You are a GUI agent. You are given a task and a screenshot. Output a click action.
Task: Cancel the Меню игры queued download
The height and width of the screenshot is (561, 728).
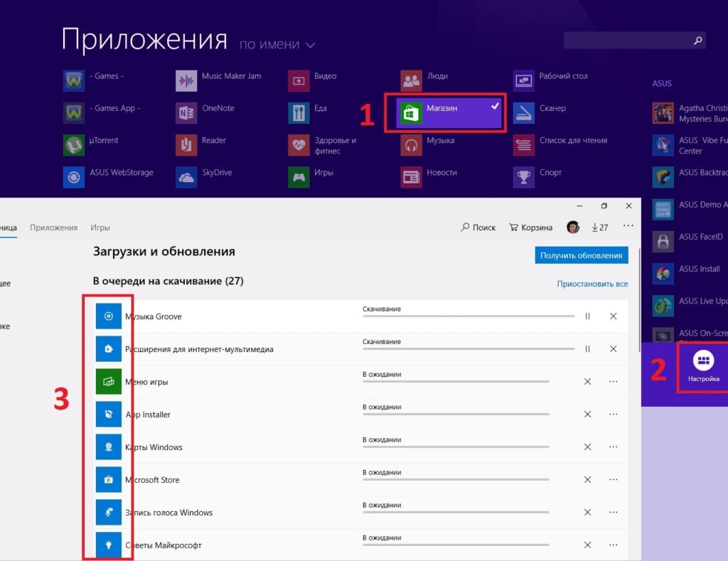click(587, 381)
